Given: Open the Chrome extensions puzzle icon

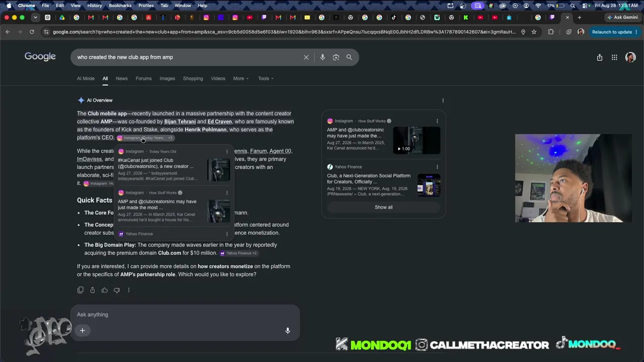Looking at the screenshot, I should point(551,32).
